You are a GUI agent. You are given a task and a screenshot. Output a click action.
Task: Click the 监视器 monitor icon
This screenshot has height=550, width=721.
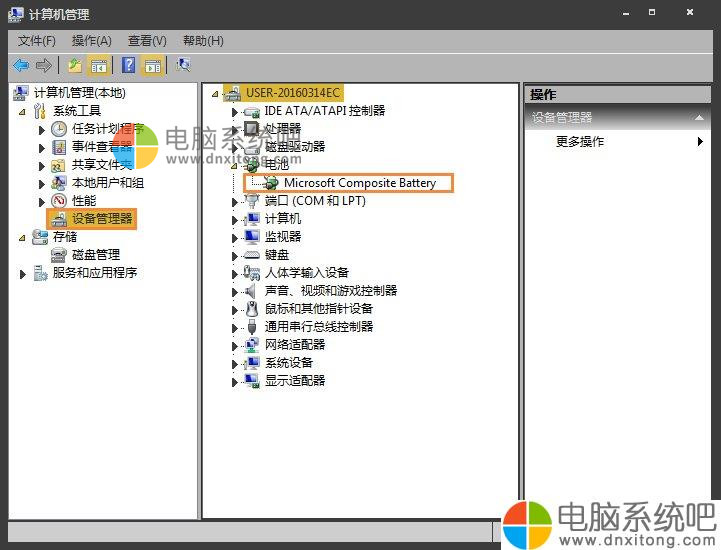tap(252, 237)
